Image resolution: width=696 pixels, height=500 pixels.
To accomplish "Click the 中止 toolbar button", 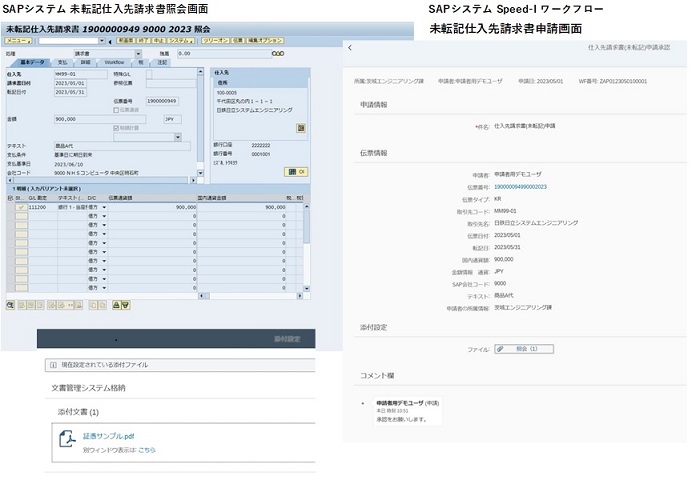I will click(158, 41).
